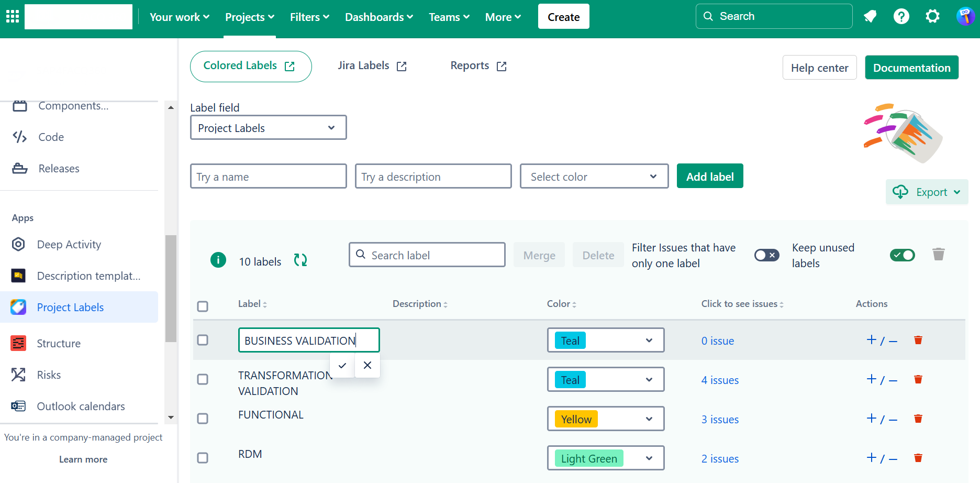Expand the Select color dropdown
The height and width of the screenshot is (483, 980).
pos(594,177)
